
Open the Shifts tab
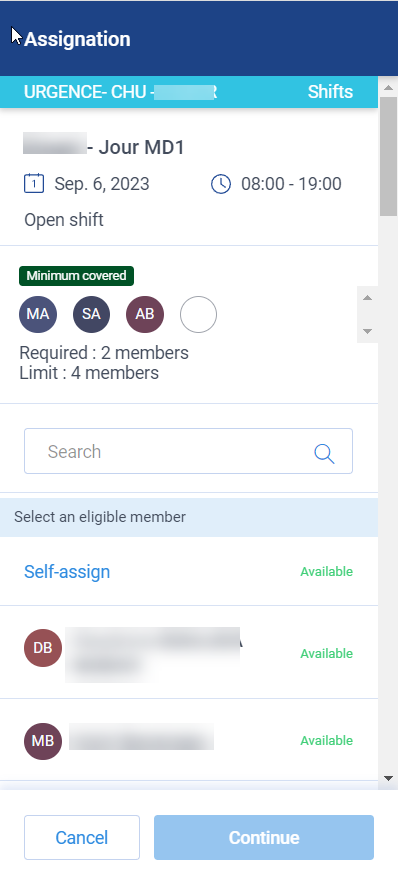pos(330,92)
